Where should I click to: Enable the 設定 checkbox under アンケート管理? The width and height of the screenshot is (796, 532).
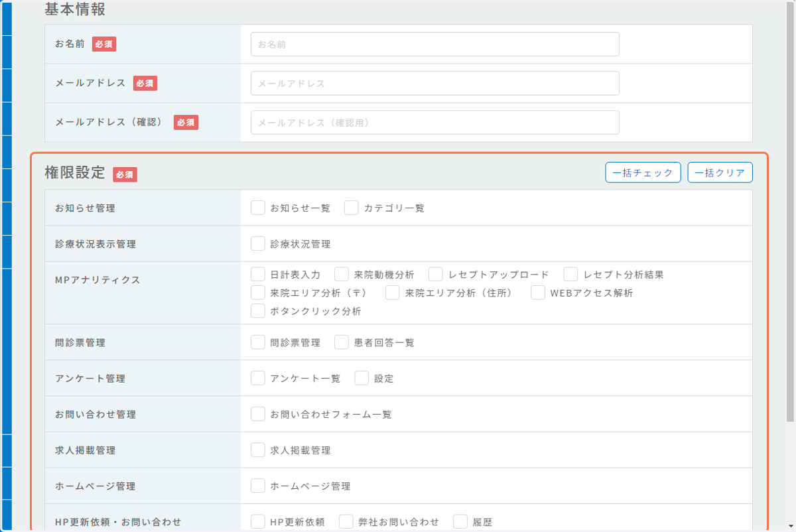pyautogui.click(x=362, y=378)
